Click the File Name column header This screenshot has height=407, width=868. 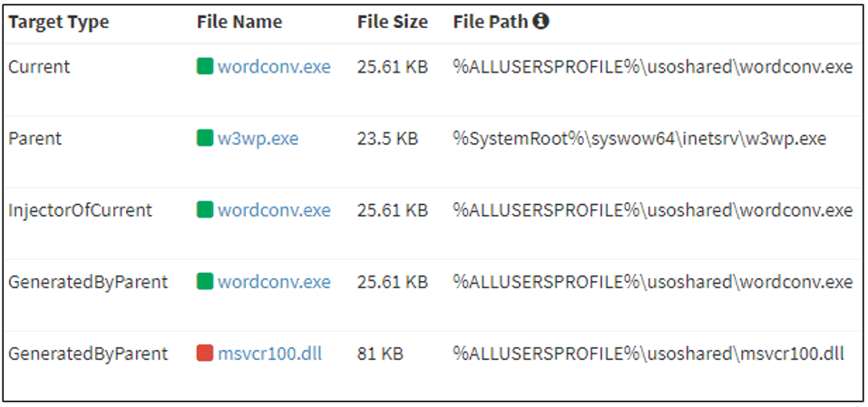pyautogui.click(x=239, y=22)
